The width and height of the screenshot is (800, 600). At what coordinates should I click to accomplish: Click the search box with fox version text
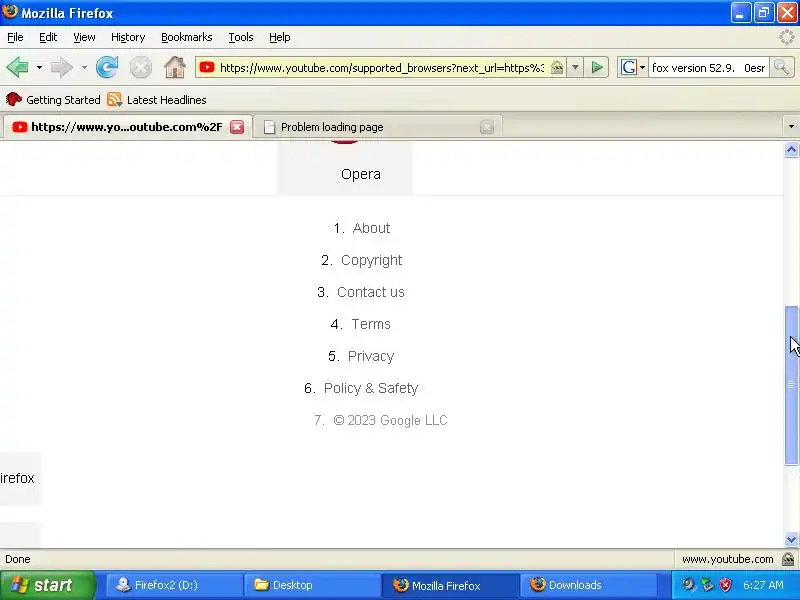(708, 68)
